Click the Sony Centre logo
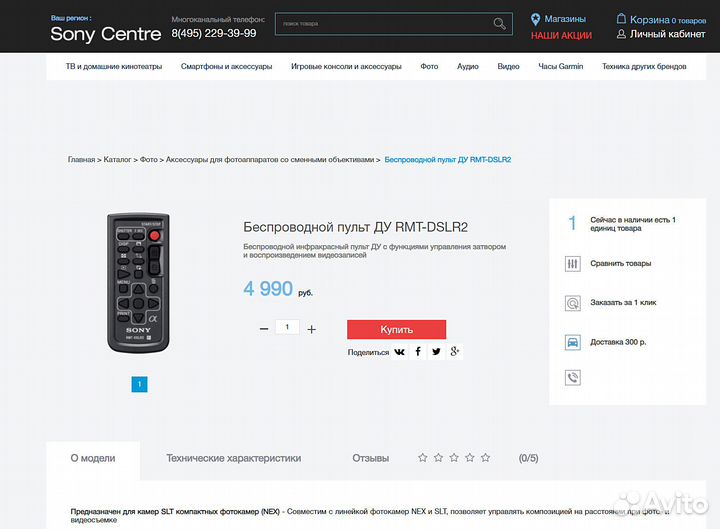This screenshot has width=720, height=529. [x=106, y=34]
